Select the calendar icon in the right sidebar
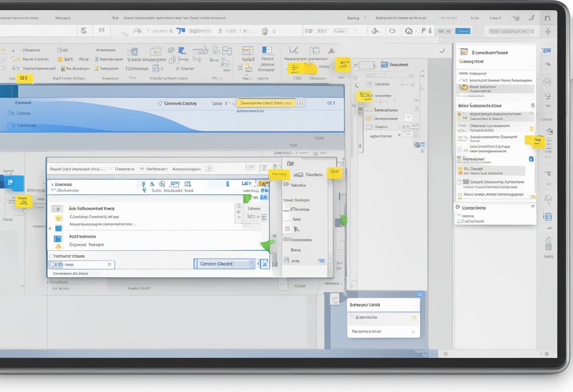The image size is (573, 392). pyautogui.click(x=548, y=216)
